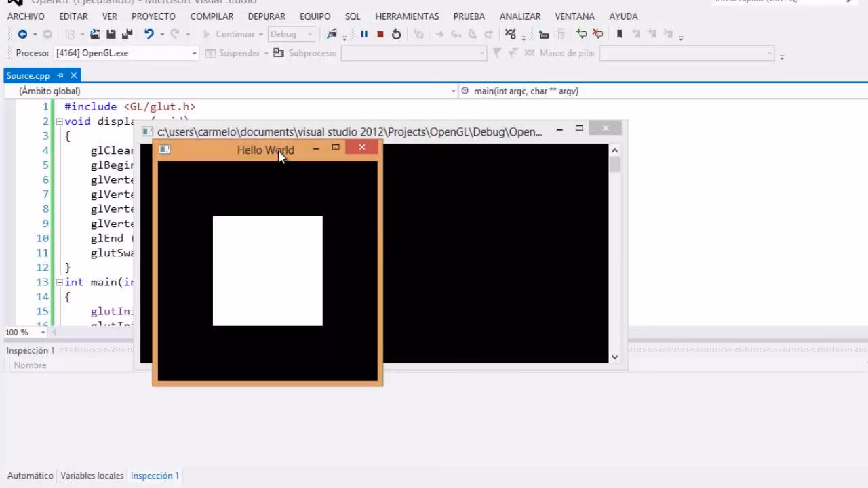Screen dimensions: 868x488
Task: Stop debugging using the red square icon
Action: point(379,34)
